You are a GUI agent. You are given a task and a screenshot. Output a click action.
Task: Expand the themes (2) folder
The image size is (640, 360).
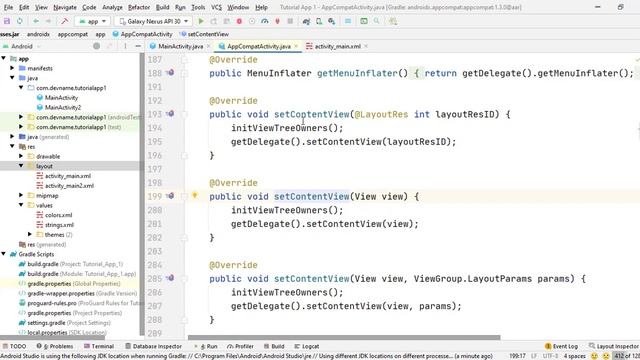[30, 234]
